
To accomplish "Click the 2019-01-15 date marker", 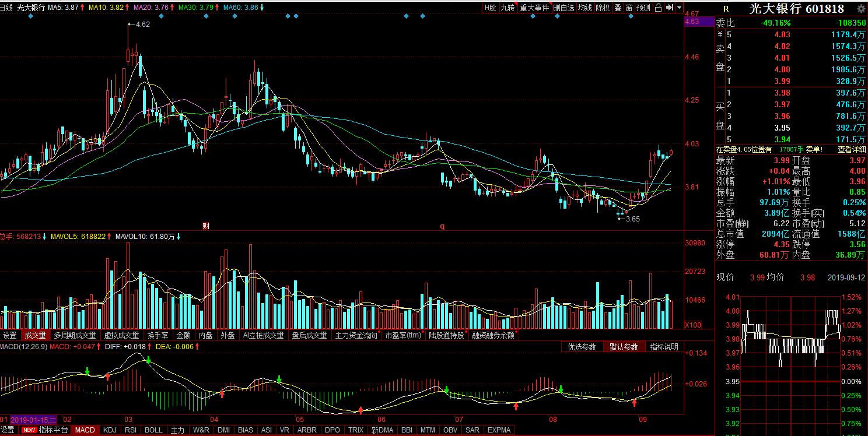I will pyautogui.click(x=33, y=420).
